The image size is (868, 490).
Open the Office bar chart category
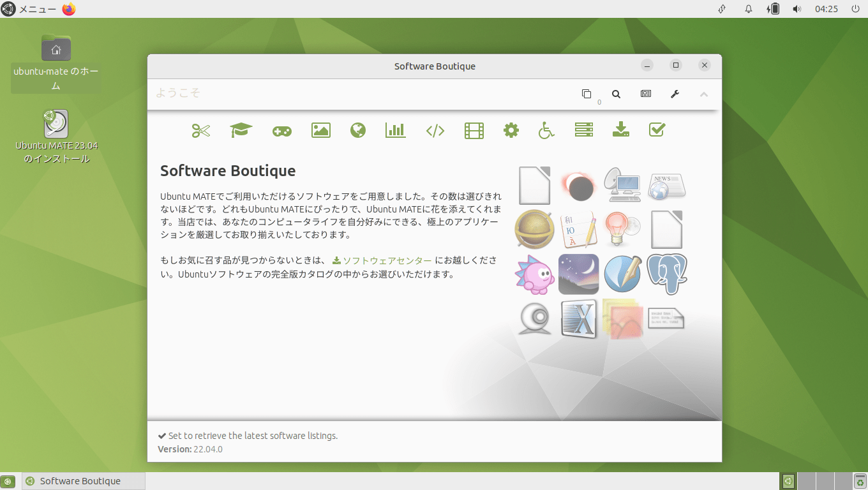coord(396,130)
